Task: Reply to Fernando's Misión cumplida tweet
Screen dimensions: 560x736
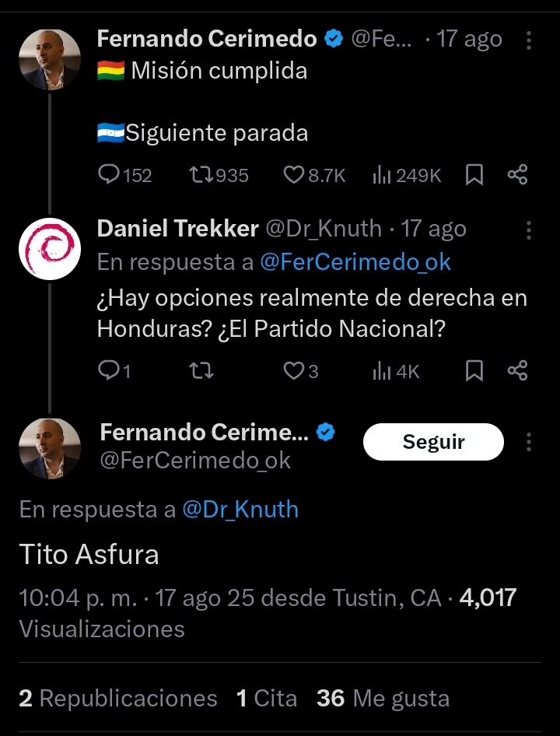Action: [109, 175]
